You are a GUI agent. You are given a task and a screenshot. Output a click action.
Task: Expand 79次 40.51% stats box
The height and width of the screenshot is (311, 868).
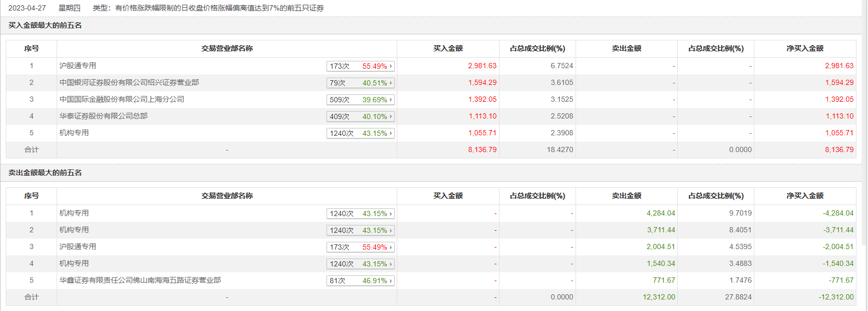pyautogui.click(x=360, y=83)
